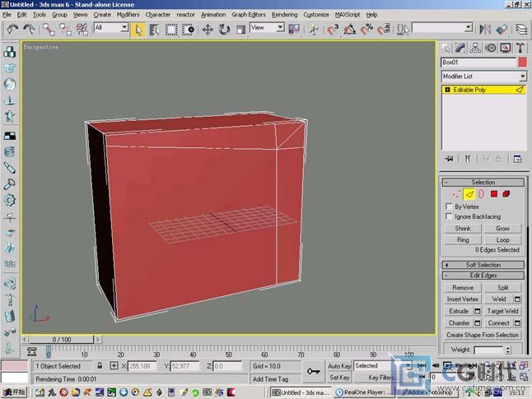
Task: Open the 开始 Start button in taskbar
Action: [x=14, y=392]
